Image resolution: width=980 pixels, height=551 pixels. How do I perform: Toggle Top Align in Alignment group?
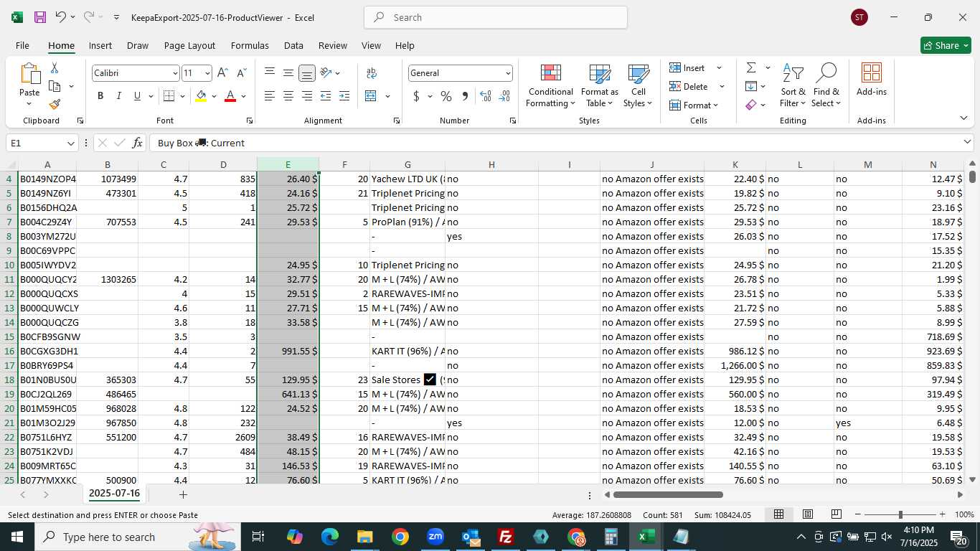[x=270, y=73]
